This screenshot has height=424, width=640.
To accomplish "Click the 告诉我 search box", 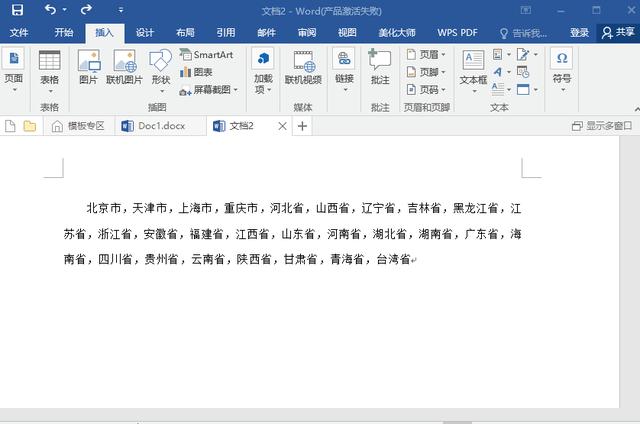I will [523, 33].
